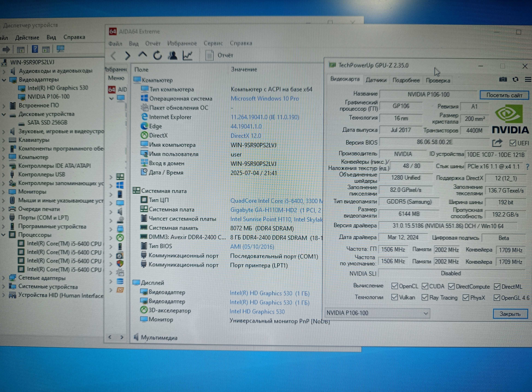532x392 pixels.
Task: Click the BIOS version field 86.06.58.00.2E
Action: click(434, 142)
